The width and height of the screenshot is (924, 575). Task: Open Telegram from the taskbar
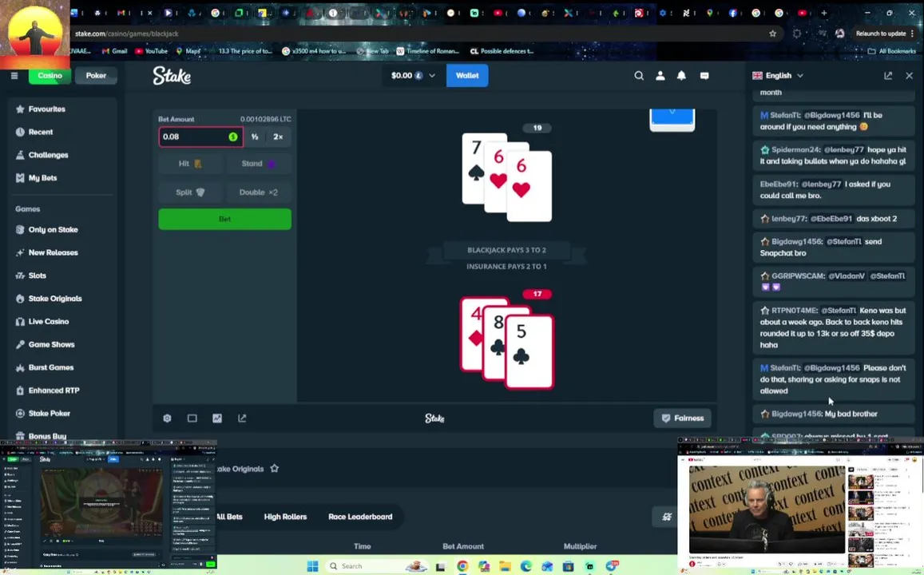tap(611, 566)
